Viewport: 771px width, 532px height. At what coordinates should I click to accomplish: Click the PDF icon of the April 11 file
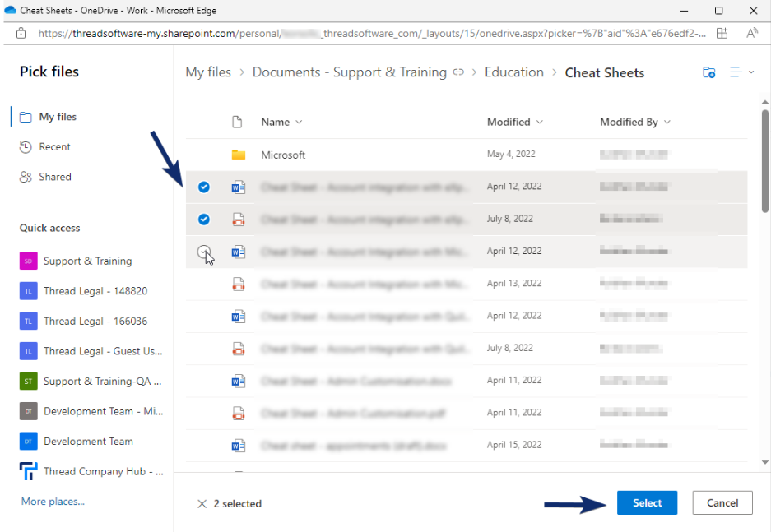(239, 413)
